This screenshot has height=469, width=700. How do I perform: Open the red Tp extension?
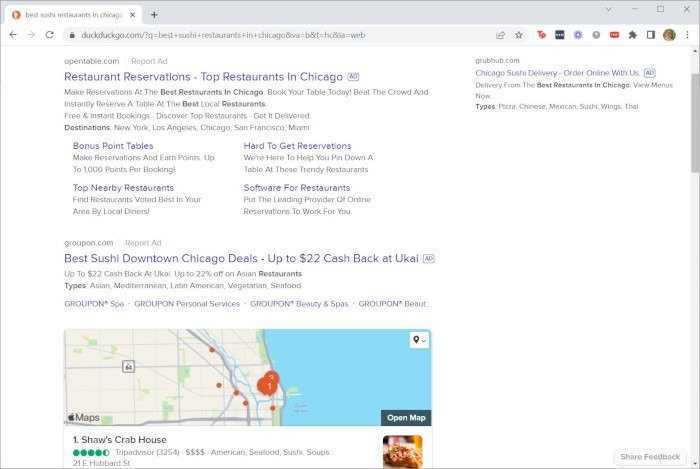[541, 35]
